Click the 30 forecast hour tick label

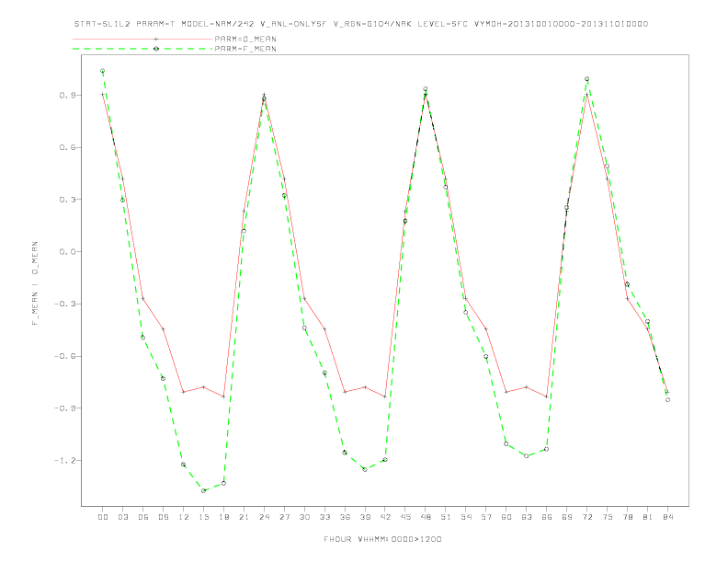pyautogui.click(x=304, y=517)
